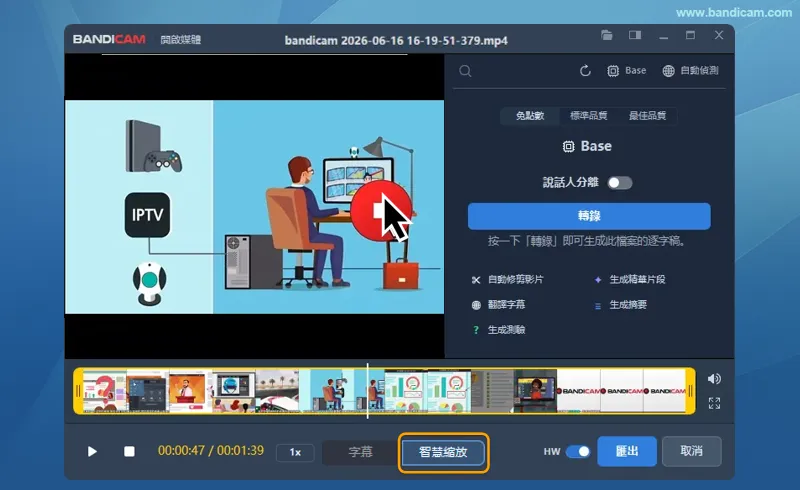This screenshot has width=800, height=490.
Task: Click the question mark timeline thumbnail
Action: pos(105,391)
